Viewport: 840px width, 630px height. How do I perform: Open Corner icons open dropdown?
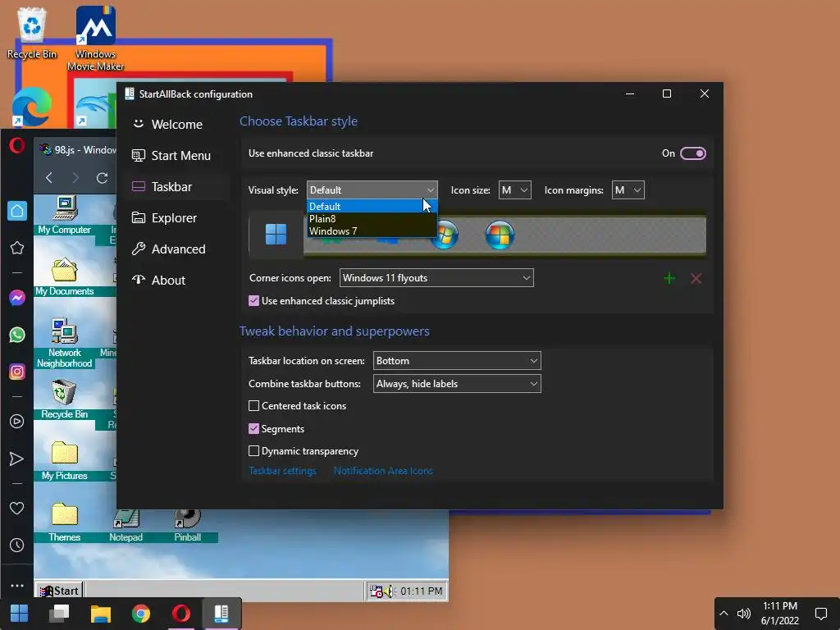coord(436,278)
